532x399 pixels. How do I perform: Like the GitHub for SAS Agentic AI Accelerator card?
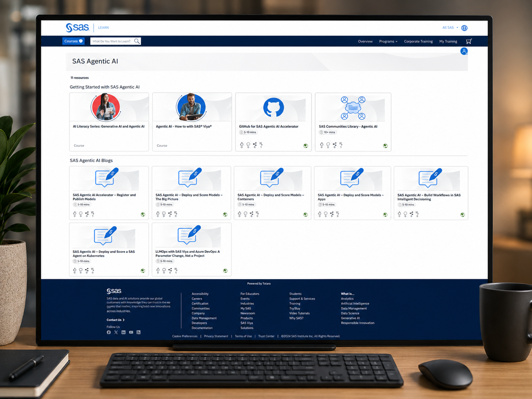point(242,144)
